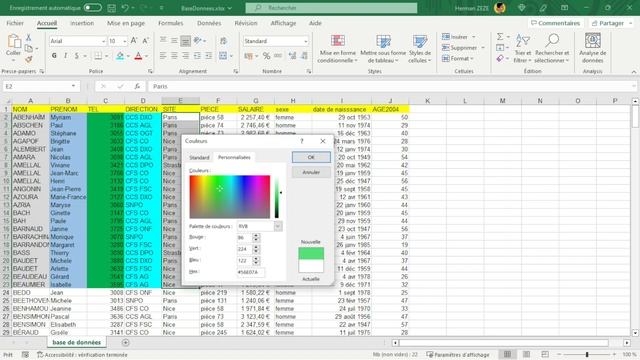The width and height of the screenshot is (640, 360).
Task: Align text left in cell
Action: click(x=163, y=56)
